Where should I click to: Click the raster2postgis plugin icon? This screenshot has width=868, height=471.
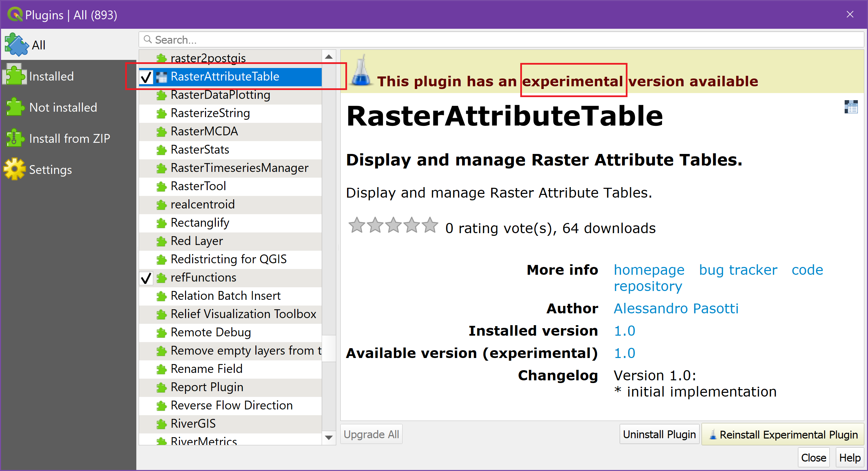point(162,59)
